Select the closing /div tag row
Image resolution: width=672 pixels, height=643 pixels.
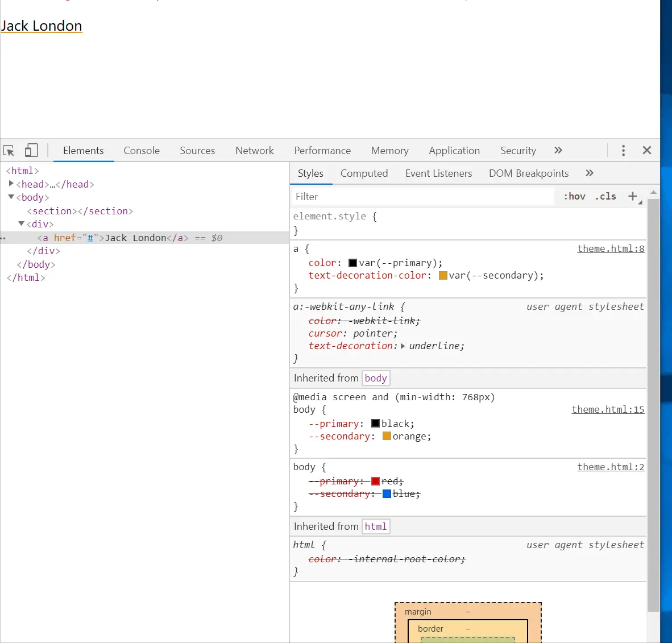tap(43, 251)
